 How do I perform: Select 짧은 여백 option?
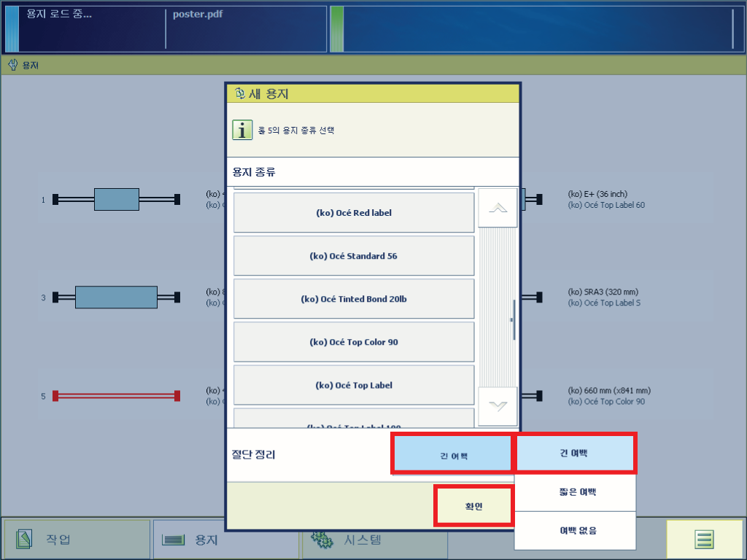click(576, 492)
